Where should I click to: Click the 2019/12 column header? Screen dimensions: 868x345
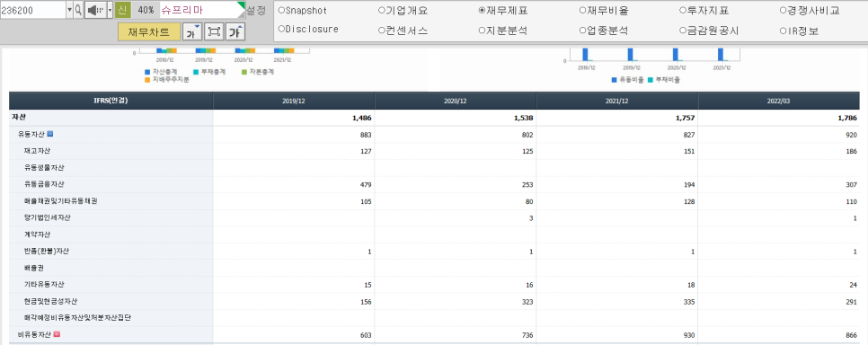(x=294, y=101)
